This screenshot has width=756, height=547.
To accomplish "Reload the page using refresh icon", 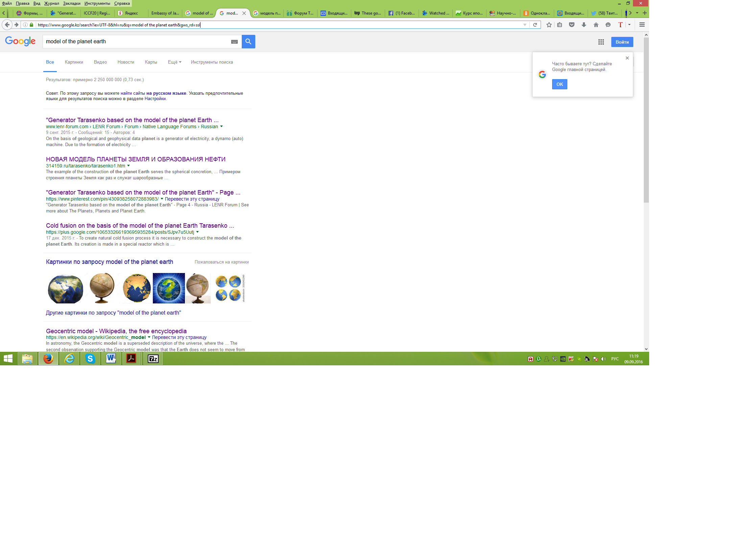I will pos(535,25).
